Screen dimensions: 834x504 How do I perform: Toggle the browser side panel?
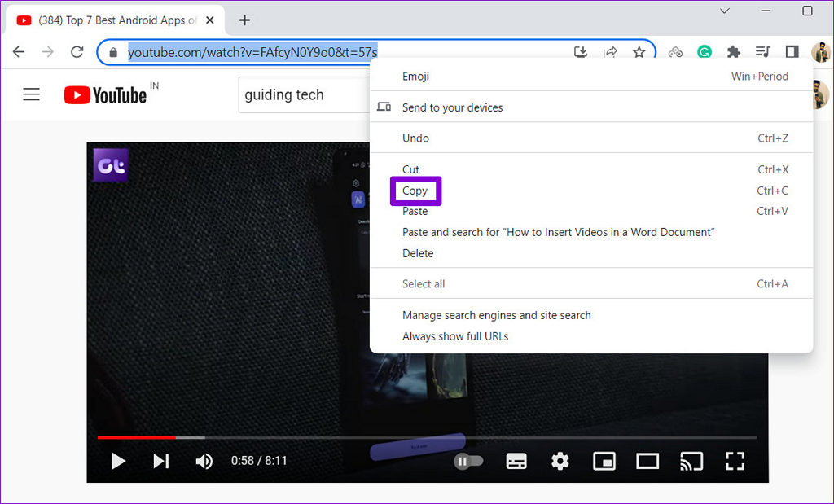(792, 52)
